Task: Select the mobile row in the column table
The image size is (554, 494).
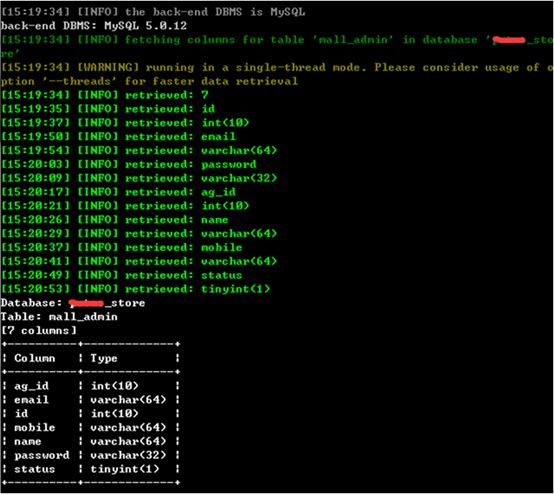Action: [x=91, y=428]
